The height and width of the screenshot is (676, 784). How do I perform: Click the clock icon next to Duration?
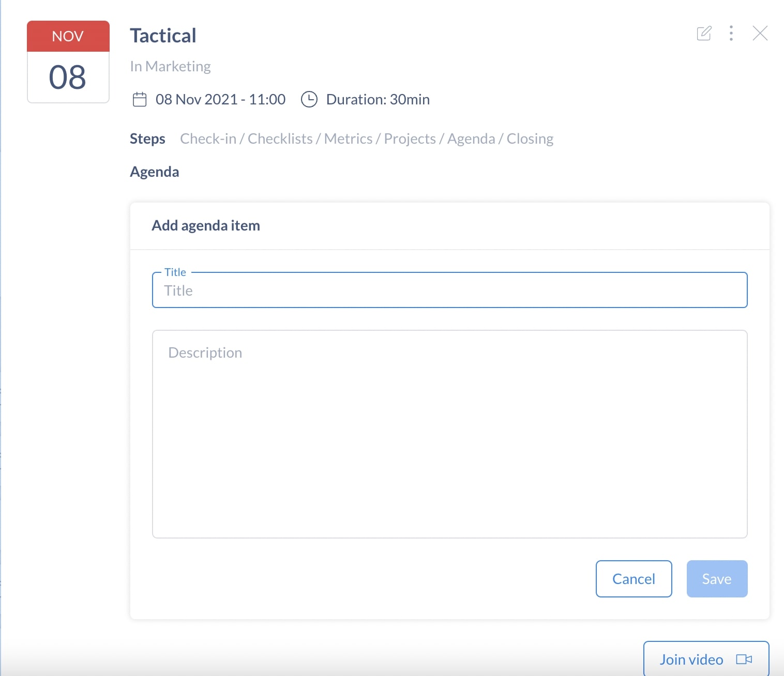[309, 99]
